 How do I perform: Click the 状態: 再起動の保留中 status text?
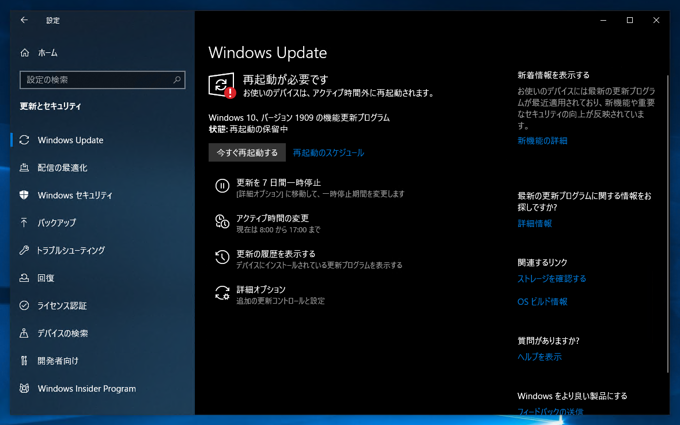click(248, 129)
